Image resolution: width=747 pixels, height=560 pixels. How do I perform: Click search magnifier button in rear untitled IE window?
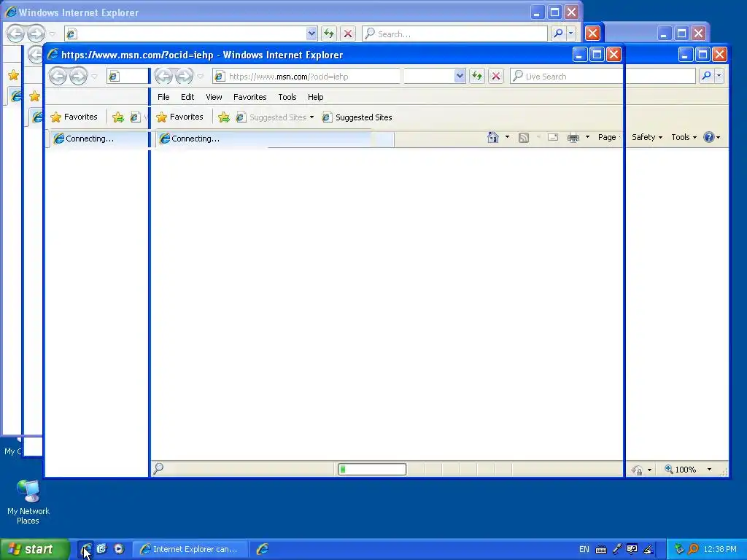click(558, 34)
